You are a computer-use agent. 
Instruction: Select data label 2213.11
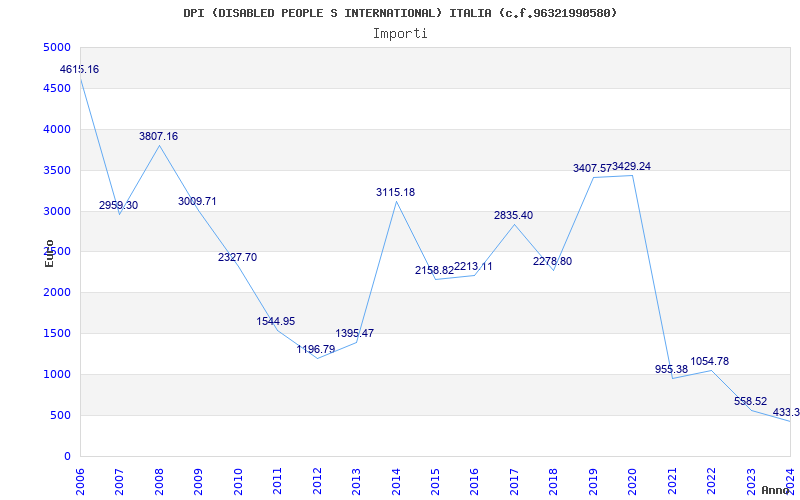[x=473, y=266]
